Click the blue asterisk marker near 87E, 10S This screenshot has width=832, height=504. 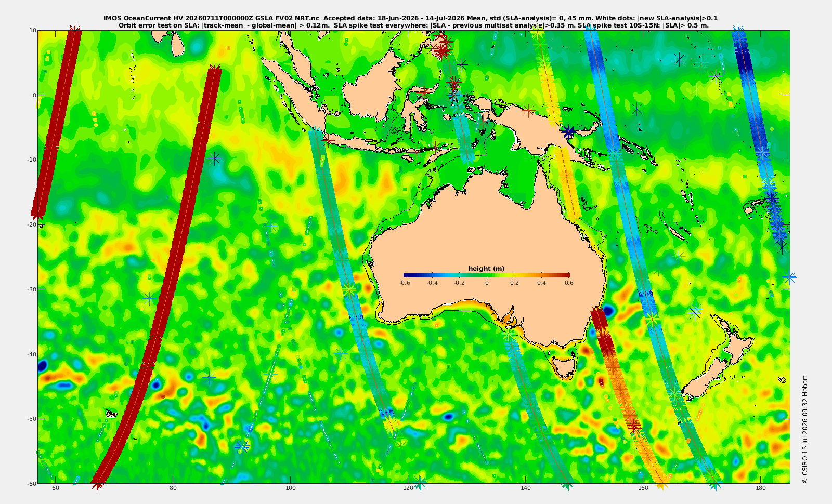(214, 158)
